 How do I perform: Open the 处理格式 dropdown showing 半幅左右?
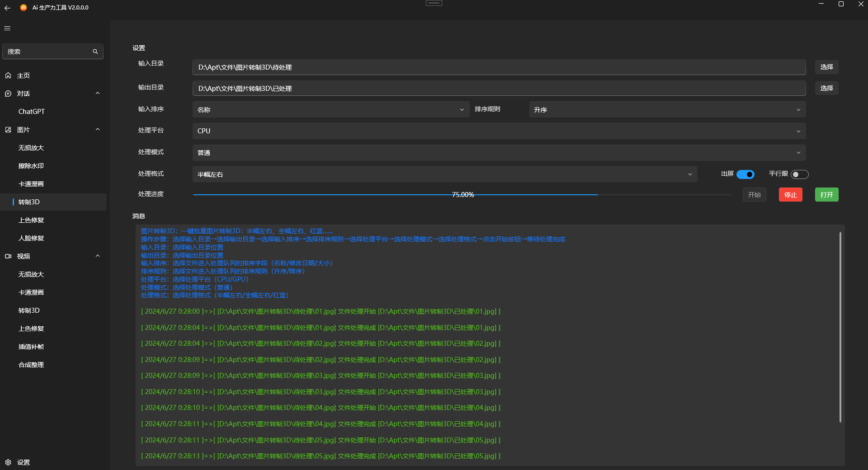(x=445, y=174)
